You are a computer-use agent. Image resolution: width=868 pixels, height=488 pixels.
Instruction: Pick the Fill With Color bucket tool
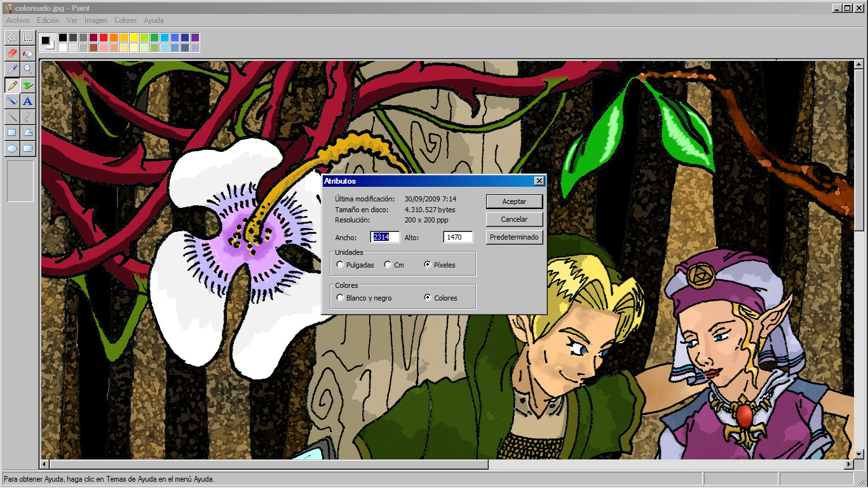tap(28, 53)
